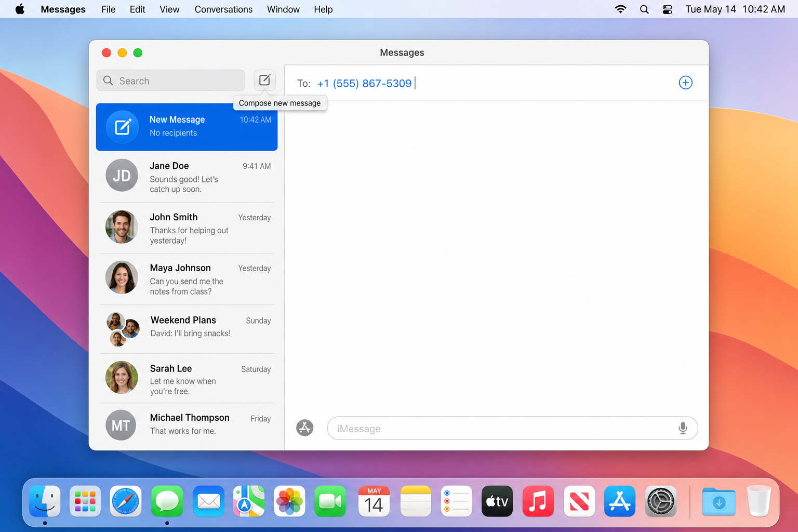Open the Maya Johnson conversation

tap(187, 279)
